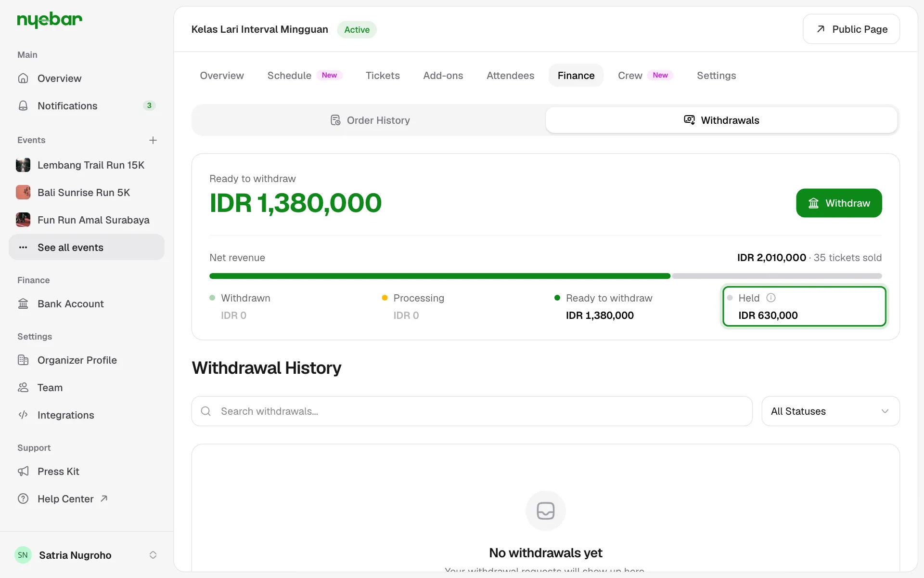This screenshot has height=578, width=924.
Task: Open the event Settings tab
Action: coord(716,76)
